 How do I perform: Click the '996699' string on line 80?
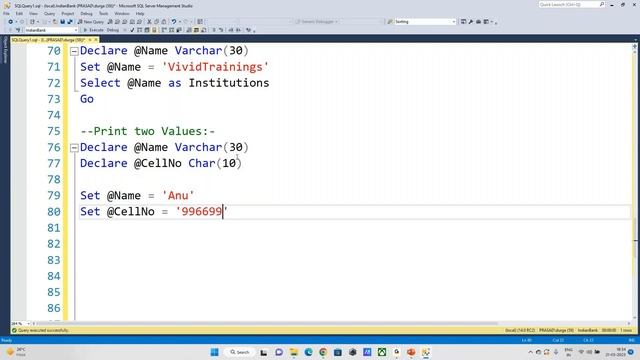(202, 211)
